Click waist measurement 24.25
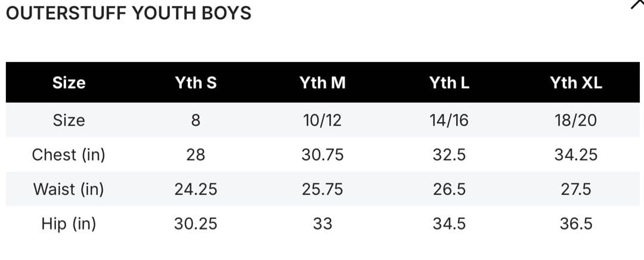Image resolution: width=644 pixels, height=260 pixels. click(196, 190)
